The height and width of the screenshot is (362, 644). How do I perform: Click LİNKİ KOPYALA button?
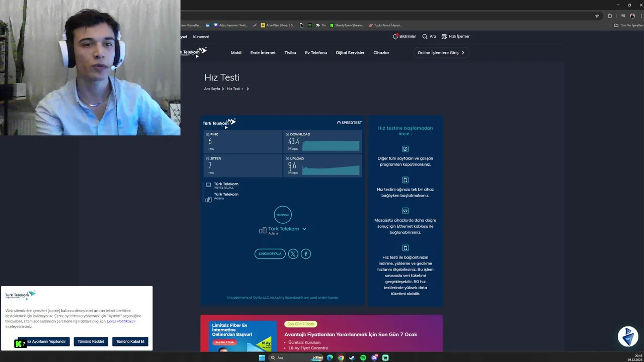pos(270,254)
